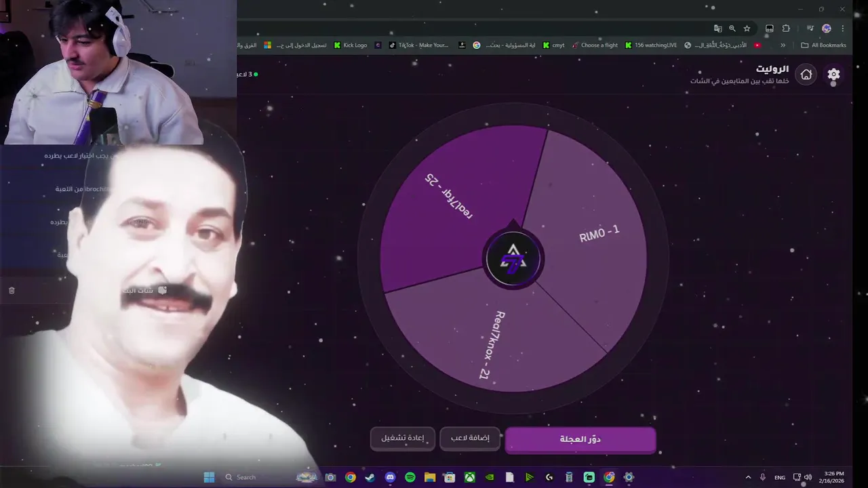Spin the wheel with دوّر العجلة button
This screenshot has width=868, height=488.
[580, 439]
